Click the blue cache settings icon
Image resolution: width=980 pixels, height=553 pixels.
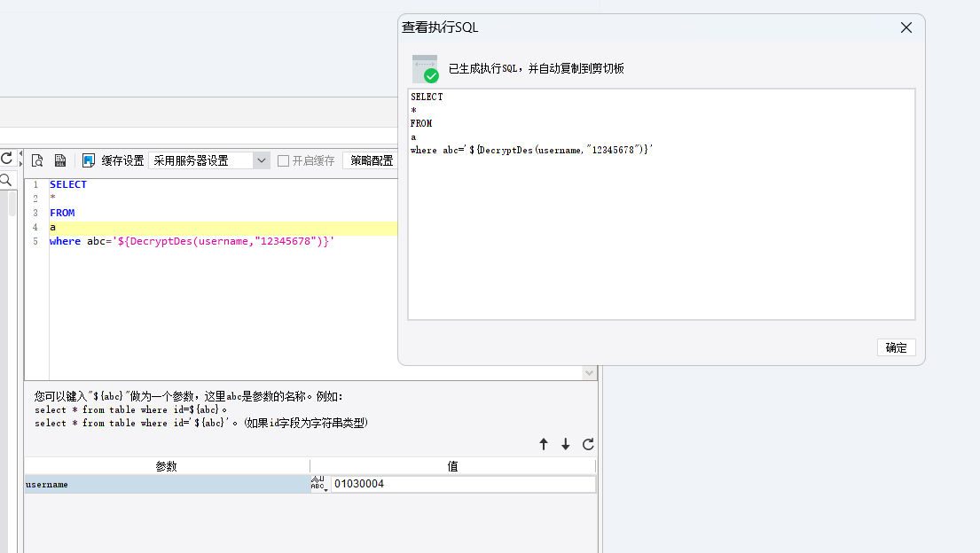(89, 160)
